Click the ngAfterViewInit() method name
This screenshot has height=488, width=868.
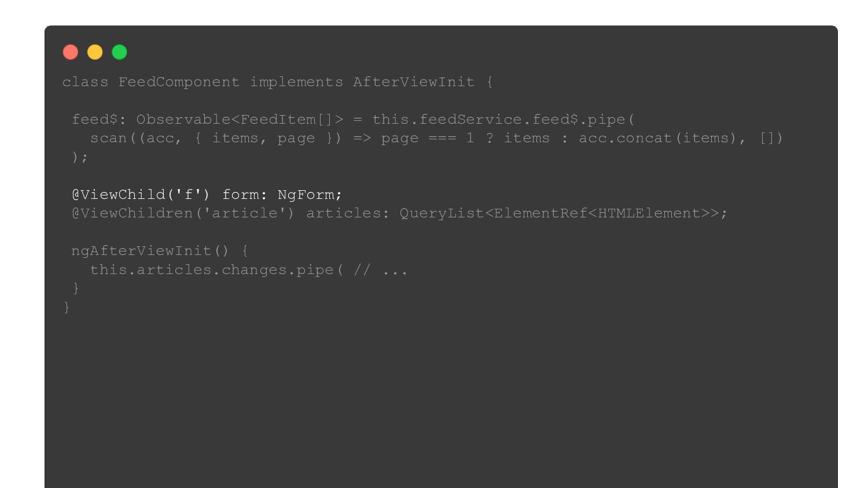150,251
